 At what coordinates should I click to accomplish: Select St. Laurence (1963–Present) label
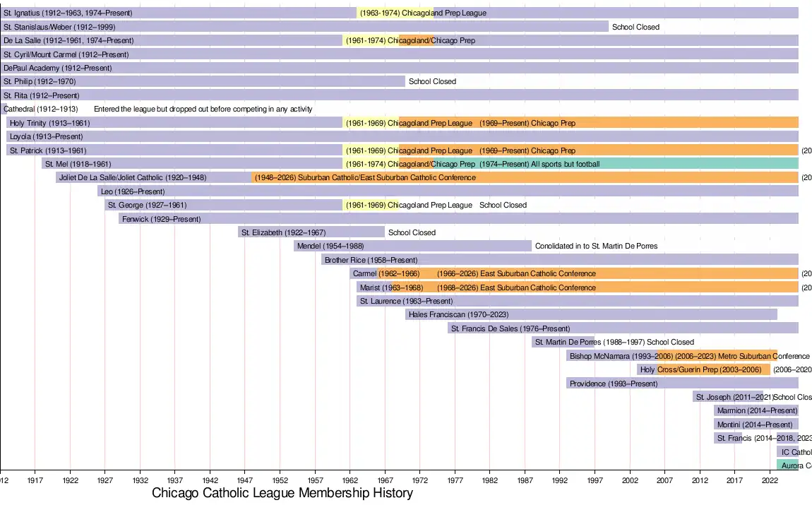click(x=407, y=301)
